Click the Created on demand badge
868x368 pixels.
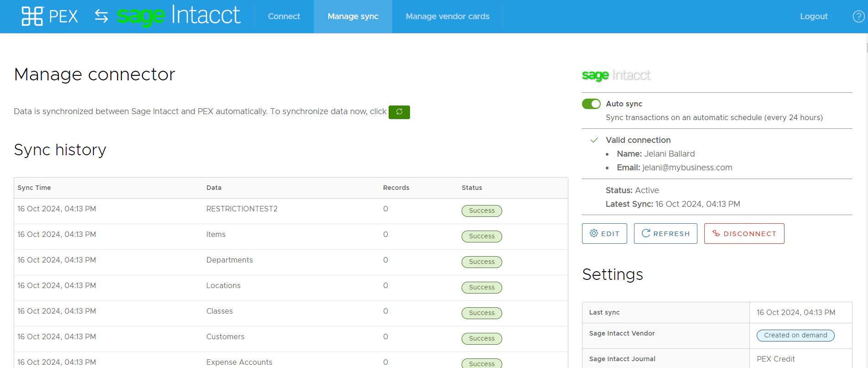795,335
